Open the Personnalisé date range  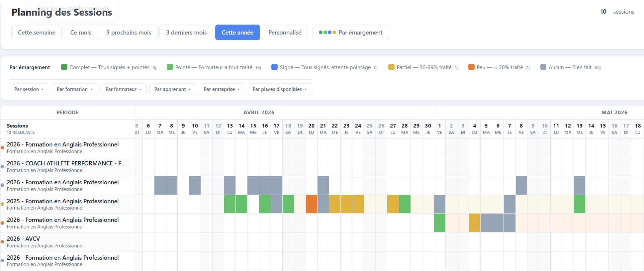point(285,33)
